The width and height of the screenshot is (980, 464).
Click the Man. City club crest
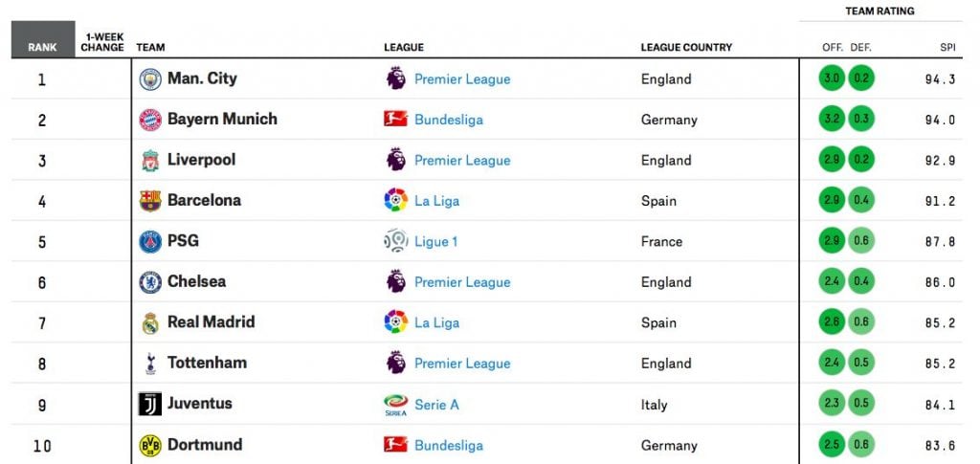pos(150,79)
